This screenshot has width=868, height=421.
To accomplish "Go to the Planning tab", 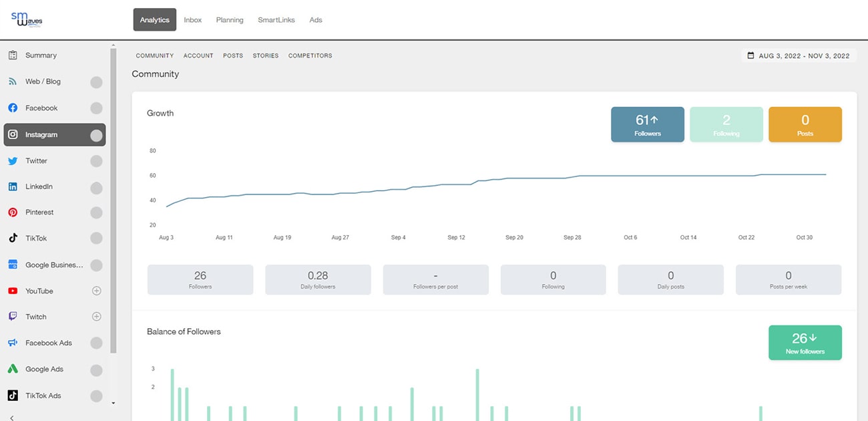I will (230, 20).
